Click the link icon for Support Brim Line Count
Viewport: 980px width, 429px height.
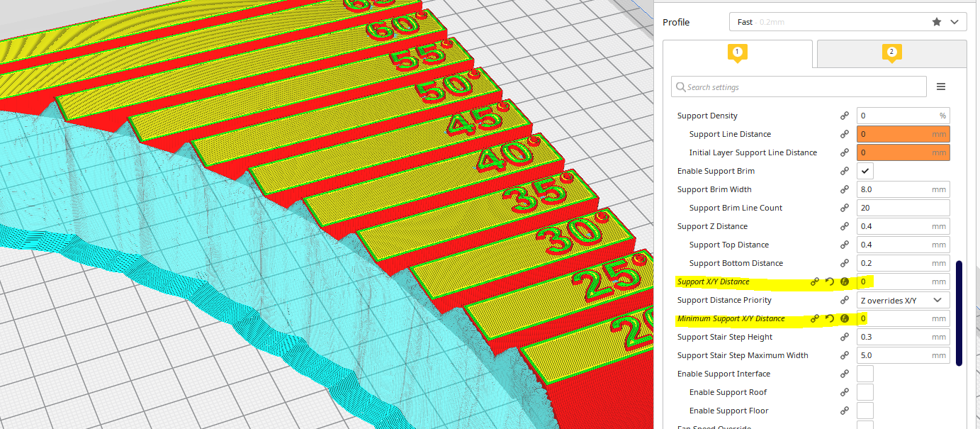[845, 208]
